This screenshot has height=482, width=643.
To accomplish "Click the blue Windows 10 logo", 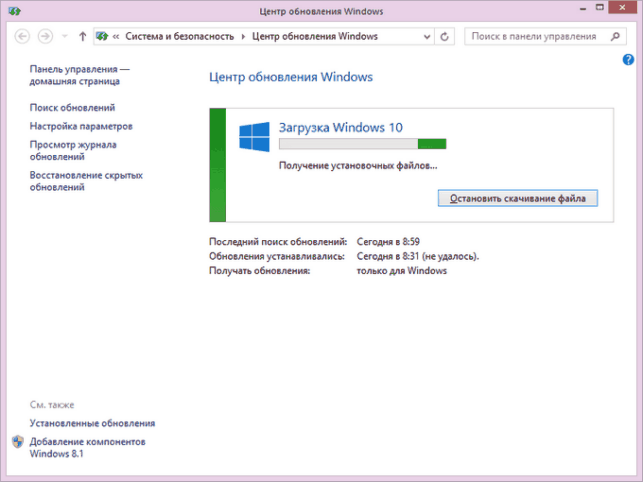I will [254, 137].
